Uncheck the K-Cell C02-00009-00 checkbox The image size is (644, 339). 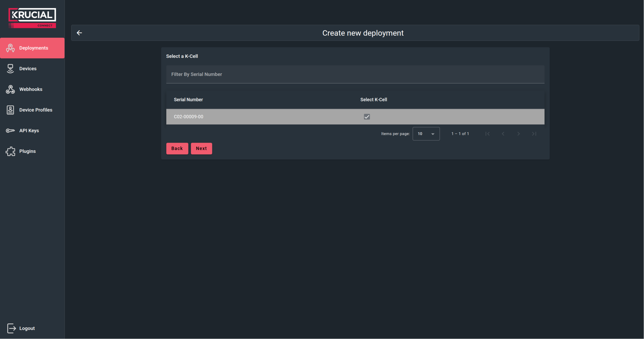point(367,117)
